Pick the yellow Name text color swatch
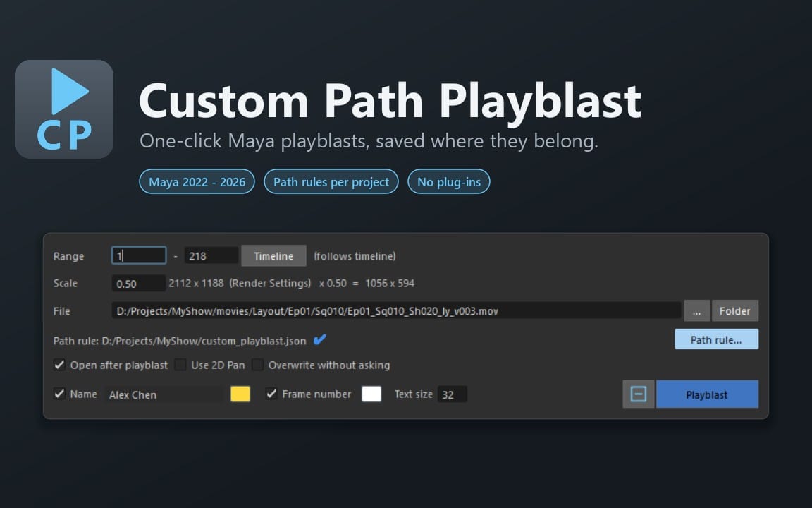The height and width of the screenshot is (508, 812). tap(240, 394)
